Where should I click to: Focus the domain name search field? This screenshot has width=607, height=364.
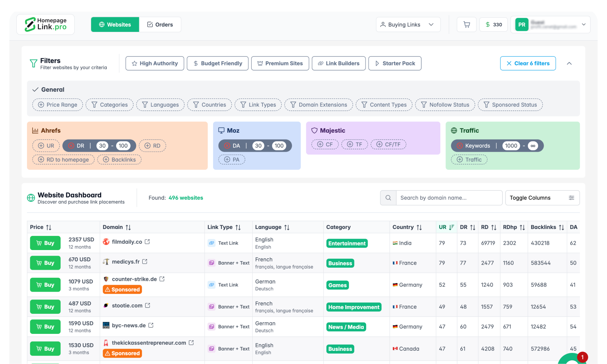tap(449, 198)
